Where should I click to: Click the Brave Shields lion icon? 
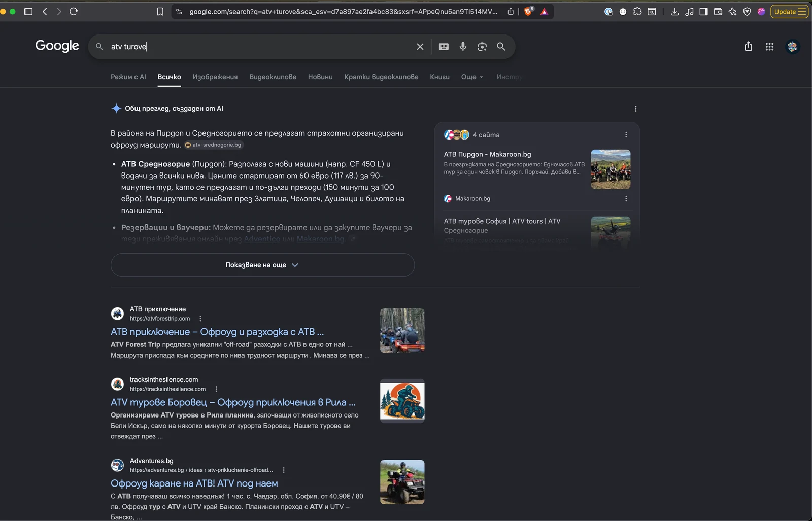(x=528, y=11)
